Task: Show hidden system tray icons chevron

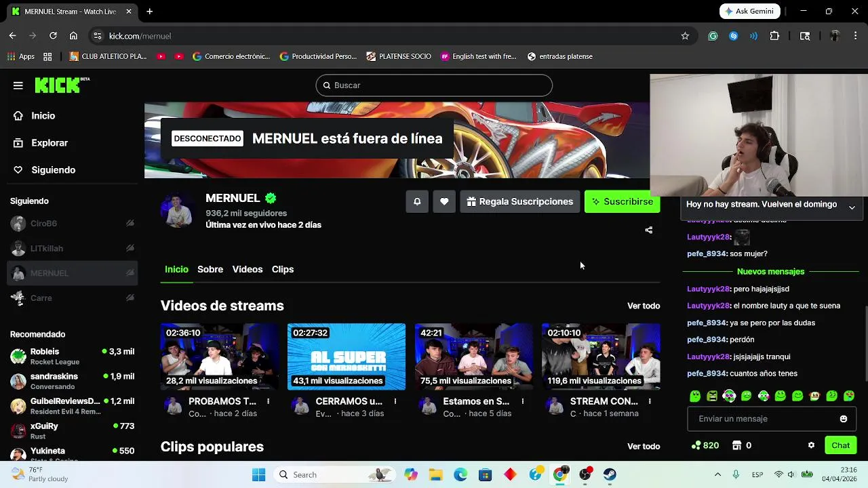Action: coord(717,474)
